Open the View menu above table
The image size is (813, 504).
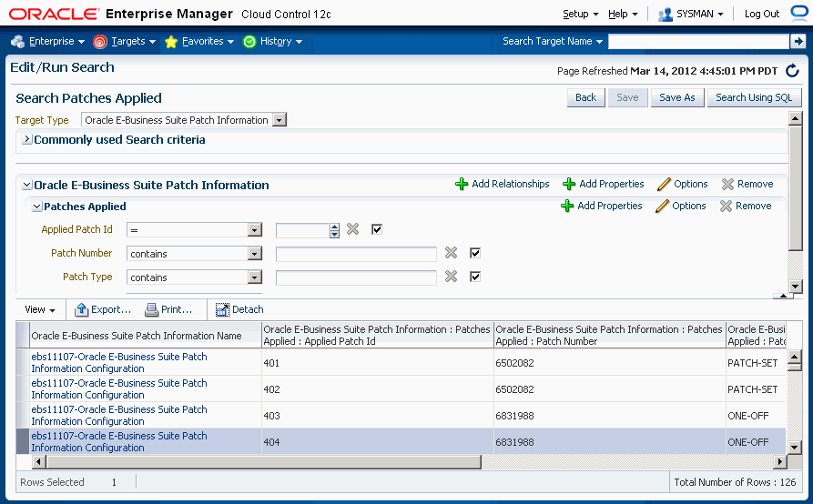(x=40, y=309)
